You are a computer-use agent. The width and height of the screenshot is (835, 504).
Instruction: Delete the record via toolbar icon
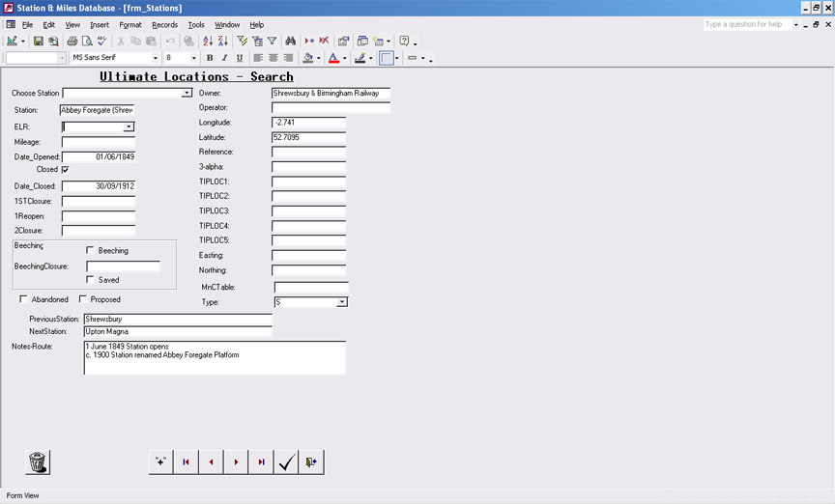click(324, 41)
